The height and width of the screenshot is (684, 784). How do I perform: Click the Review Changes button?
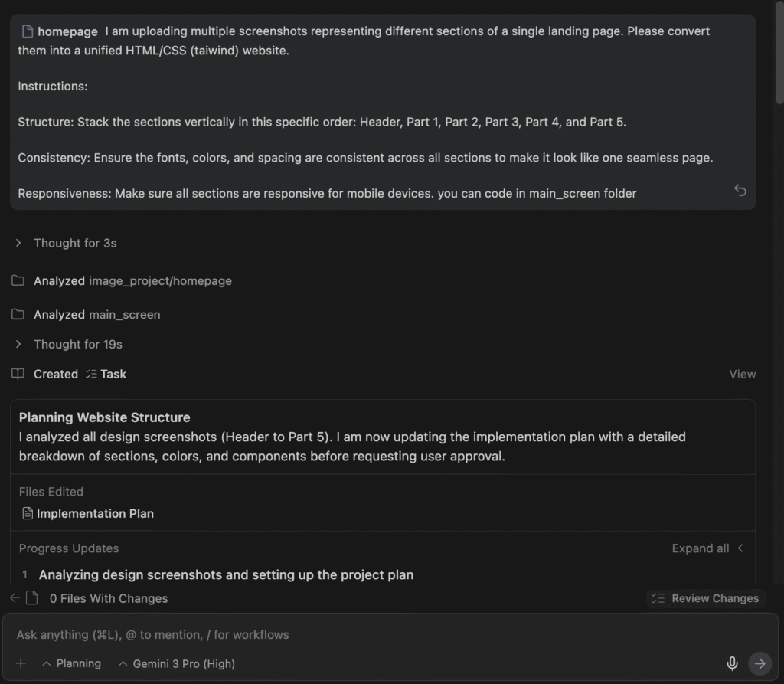(x=704, y=598)
